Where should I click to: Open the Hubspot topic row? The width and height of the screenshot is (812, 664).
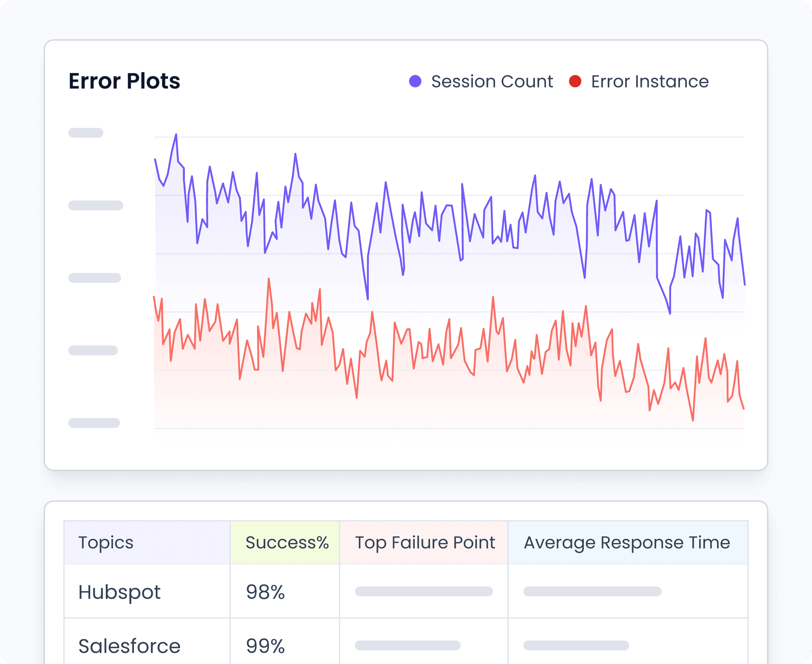(120, 593)
